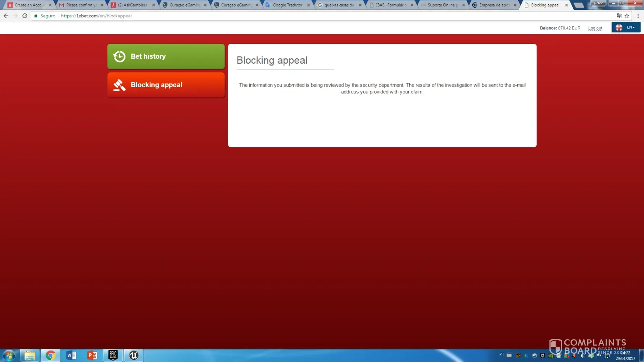Close the IBAS - Formulário tab
Screen dimensions: 644x362
[x=412, y=5]
